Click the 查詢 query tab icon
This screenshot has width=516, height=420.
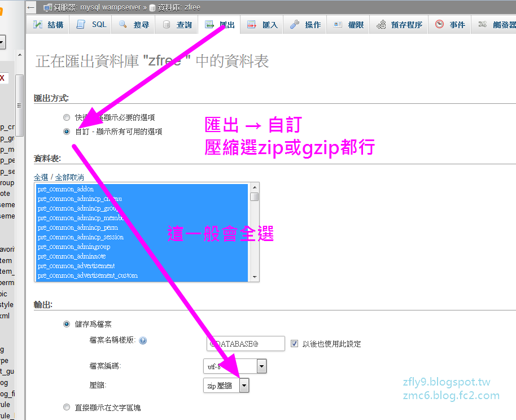pos(167,24)
